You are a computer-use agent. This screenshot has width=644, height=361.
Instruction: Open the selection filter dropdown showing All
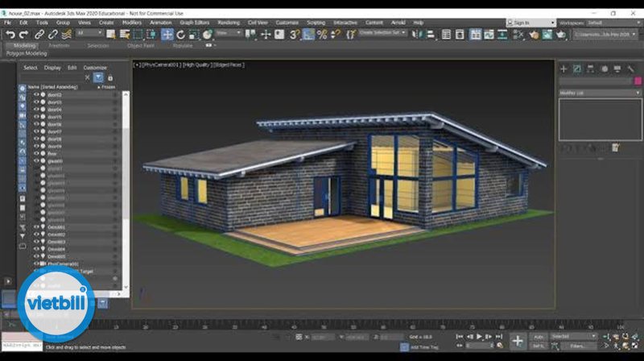pyautogui.click(x=89, y=33)
